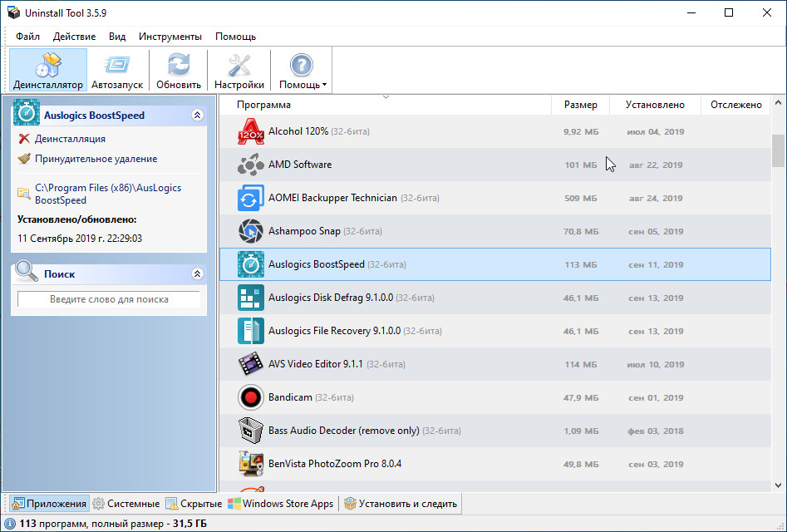
Task: Switch to the Приложения tab
Action: [49, 504]
